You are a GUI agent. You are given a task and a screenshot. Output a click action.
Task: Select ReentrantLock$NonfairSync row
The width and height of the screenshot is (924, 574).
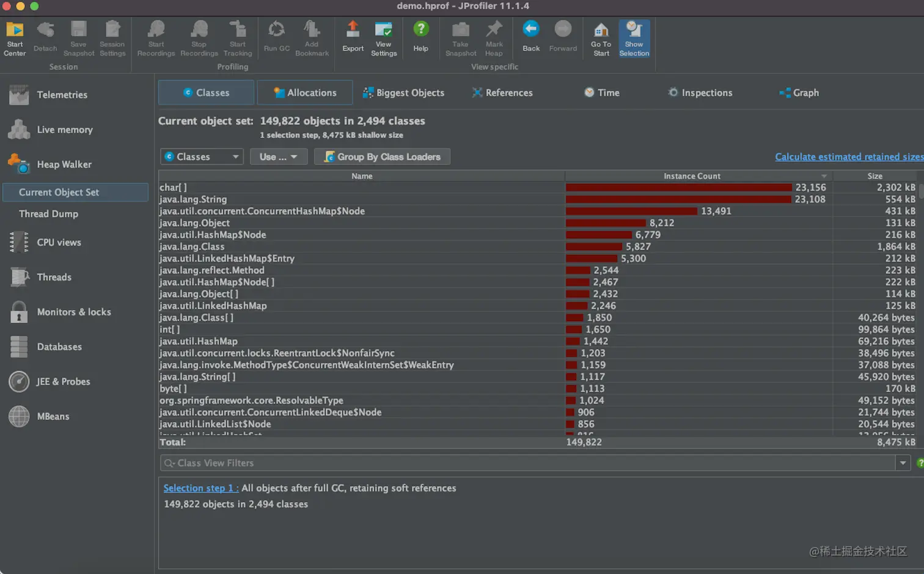(538, 353)
